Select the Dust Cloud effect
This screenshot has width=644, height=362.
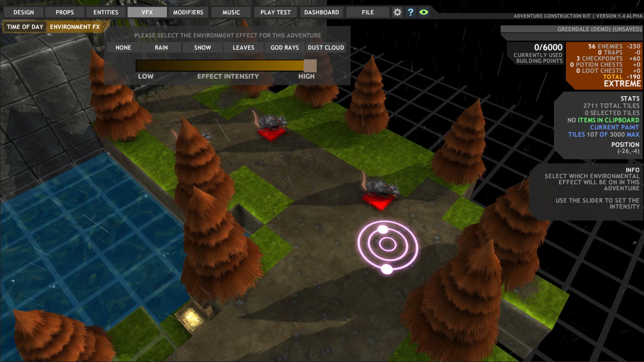[326, 48]
